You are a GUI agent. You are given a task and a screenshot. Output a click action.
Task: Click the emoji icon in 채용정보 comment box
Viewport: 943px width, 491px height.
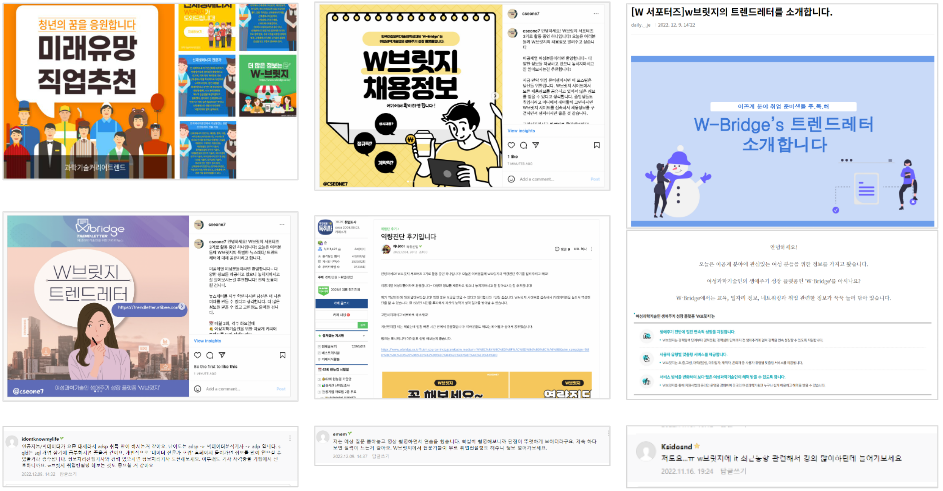[x=512, y=179]
